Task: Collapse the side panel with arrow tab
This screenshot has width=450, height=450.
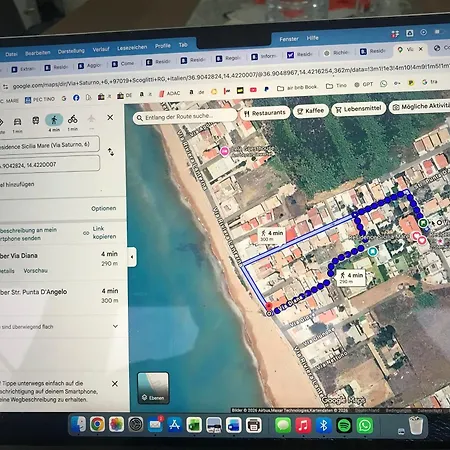Action: [x=132, y=257]
